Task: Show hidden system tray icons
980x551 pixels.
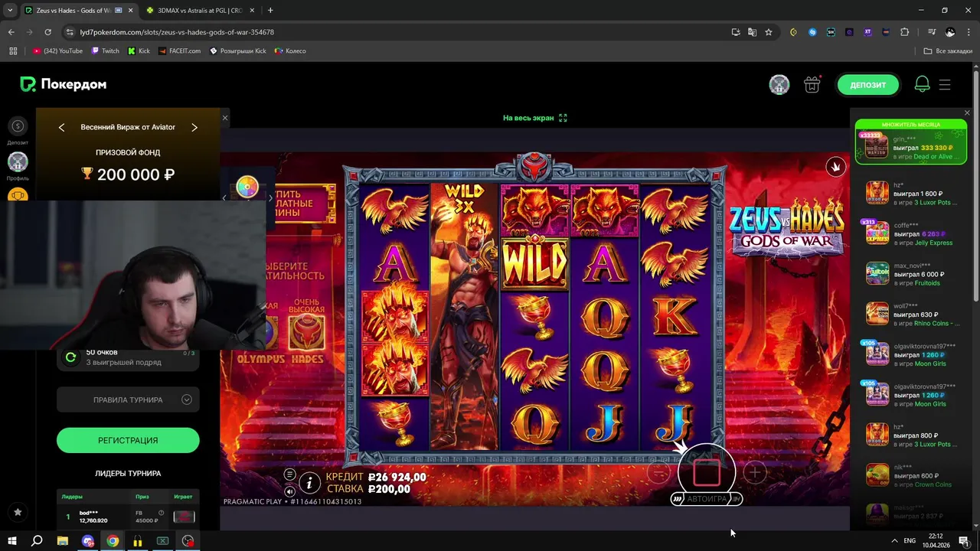Action: [x=893, y=540]
